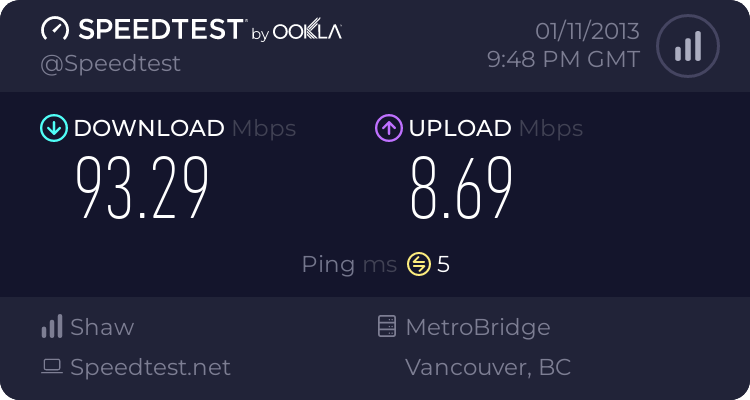Click the Speedtest gauge logo icon
Viewport: 750px width, 400px height.
click(56, 30)
